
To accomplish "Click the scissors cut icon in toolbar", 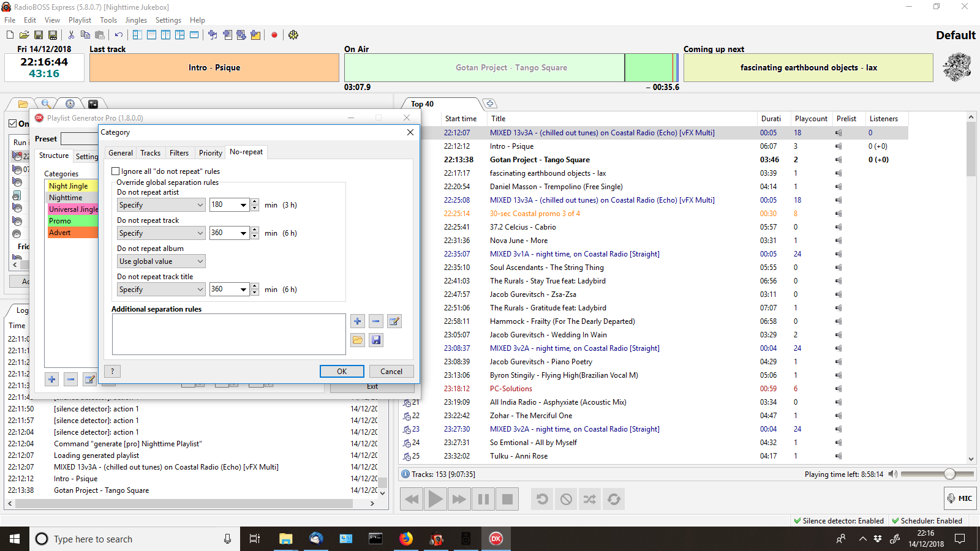I will click(x=71, y=35).
